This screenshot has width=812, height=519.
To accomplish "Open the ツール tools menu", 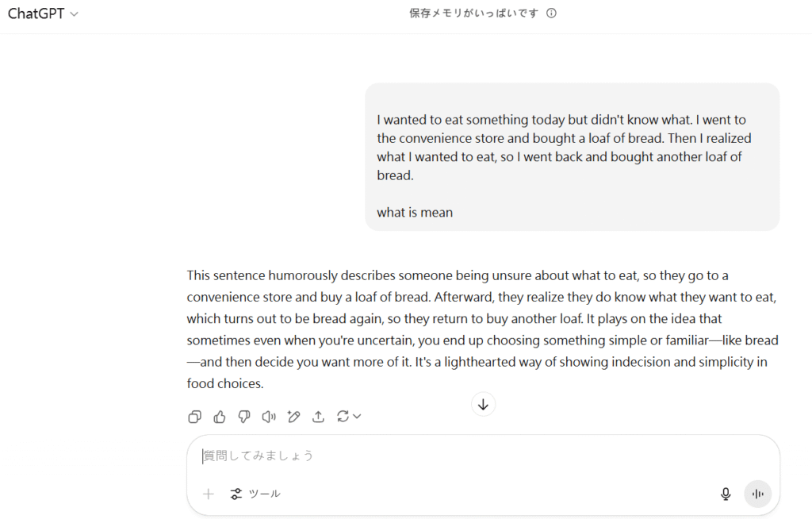I will [255, 494].
